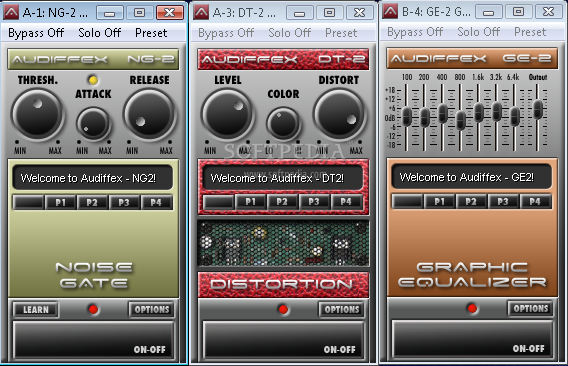Click the LEARN button on NG-2
Viewport: 568px width, 366px height.
pos(36,309)
